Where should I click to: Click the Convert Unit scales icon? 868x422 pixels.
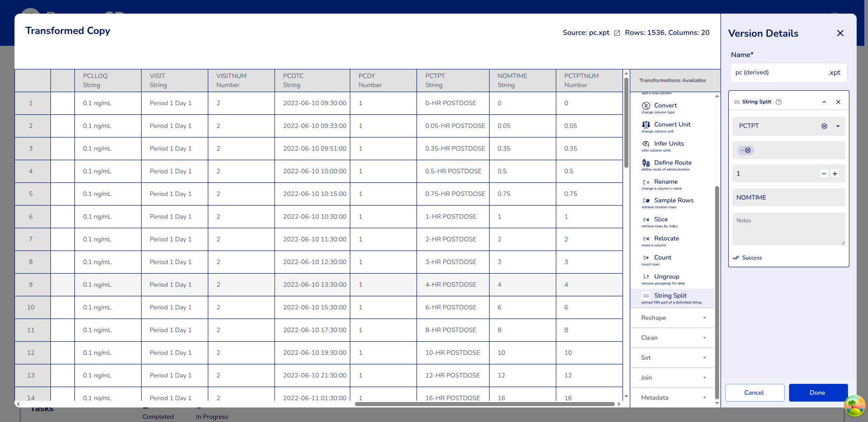(x=646, y=125)
